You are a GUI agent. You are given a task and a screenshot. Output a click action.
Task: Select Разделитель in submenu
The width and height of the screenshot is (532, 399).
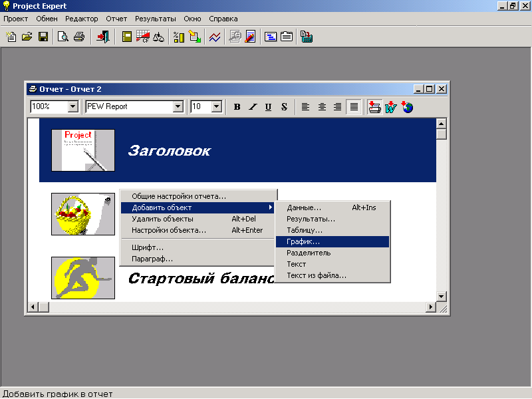pos(332,253)
